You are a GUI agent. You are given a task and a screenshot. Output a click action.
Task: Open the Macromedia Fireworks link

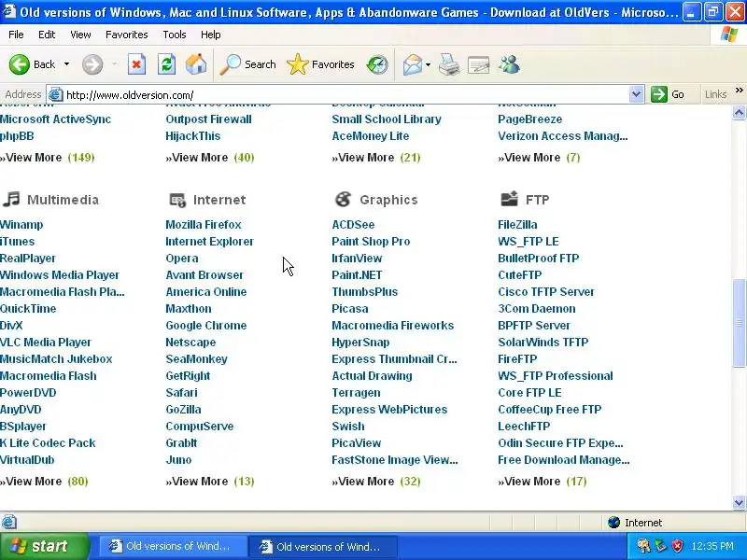click(x=392, y=325)
